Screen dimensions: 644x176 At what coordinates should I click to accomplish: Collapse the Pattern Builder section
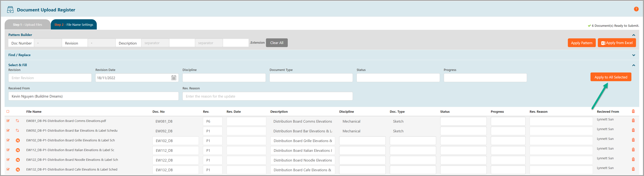[x=633, y=35]
